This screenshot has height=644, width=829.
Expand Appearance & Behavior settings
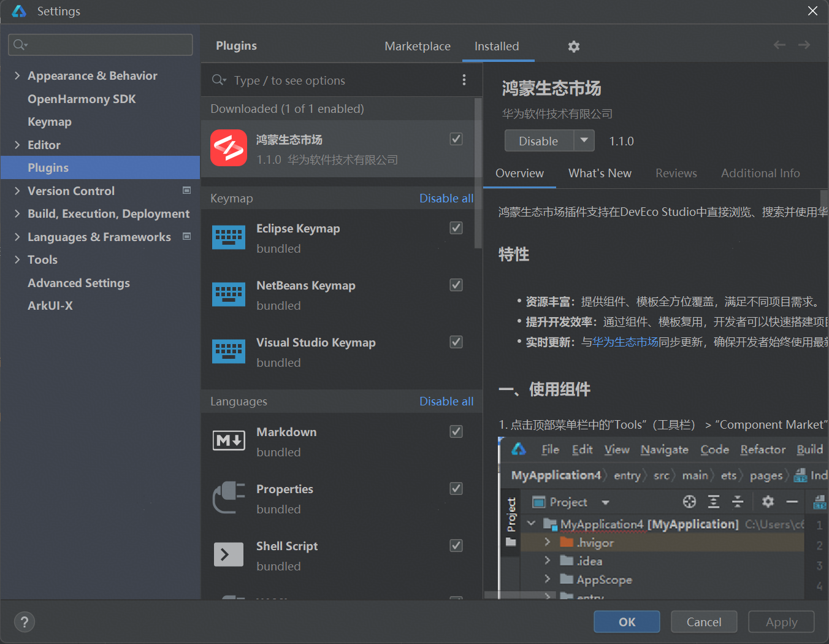[17, 75]
